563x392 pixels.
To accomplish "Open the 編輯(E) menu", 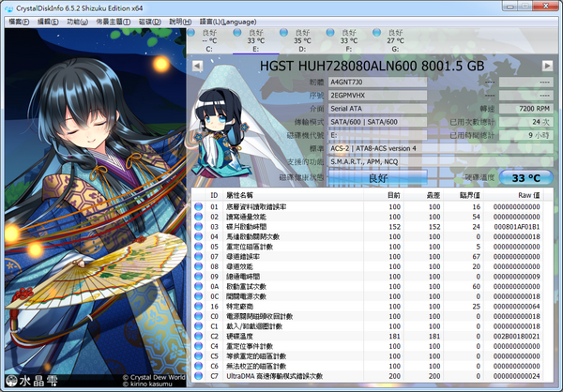I will coord(48,22).
